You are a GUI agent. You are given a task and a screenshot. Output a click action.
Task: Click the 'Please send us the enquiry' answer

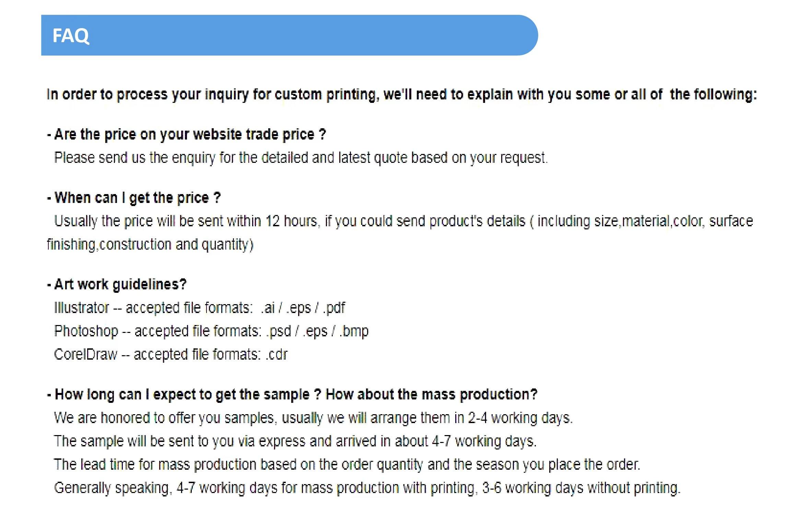point(301,158)
